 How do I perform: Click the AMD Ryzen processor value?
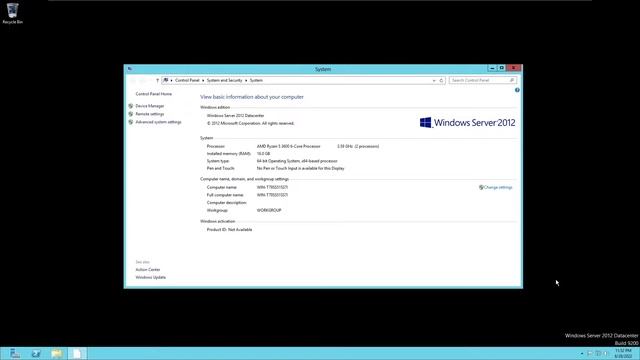tap(289, 146)
